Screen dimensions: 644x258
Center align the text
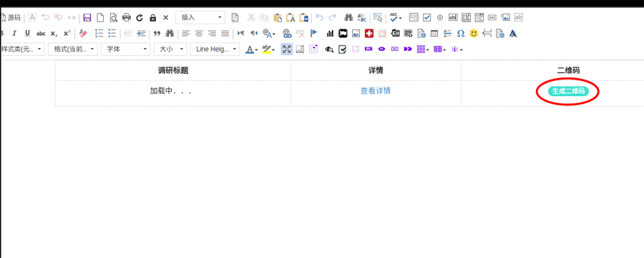pos(199,34)
